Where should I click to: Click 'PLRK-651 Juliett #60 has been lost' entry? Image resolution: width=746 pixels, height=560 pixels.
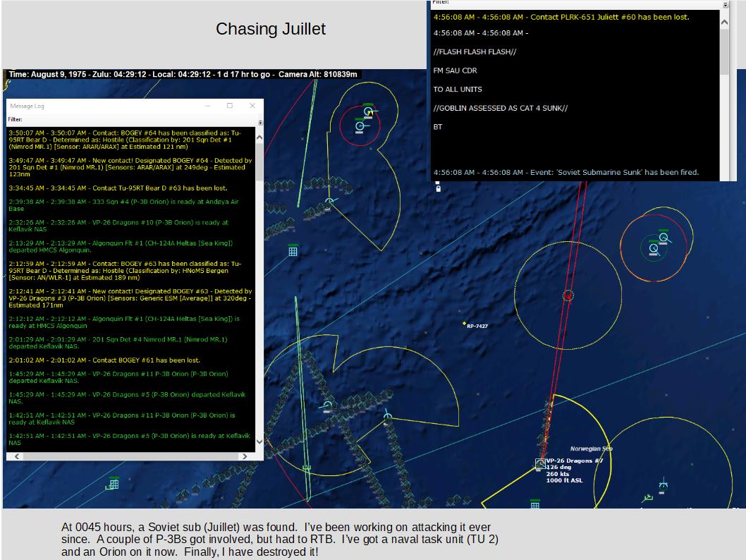coord(561,17)
